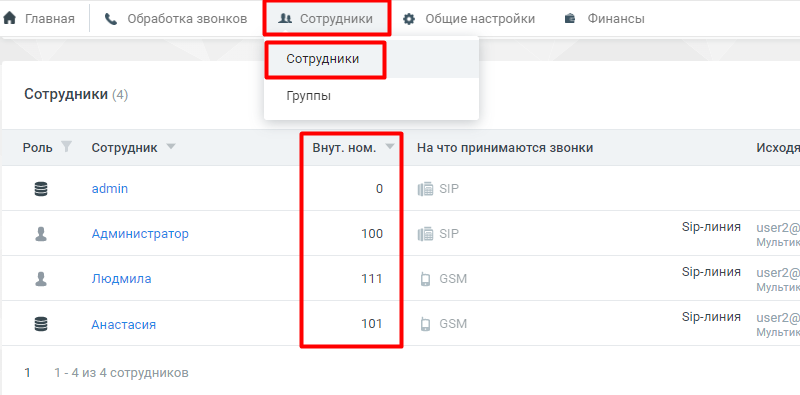Viewport: 800px width, 395px height.
Task: Click internal number 100
Action: (372, 234)
